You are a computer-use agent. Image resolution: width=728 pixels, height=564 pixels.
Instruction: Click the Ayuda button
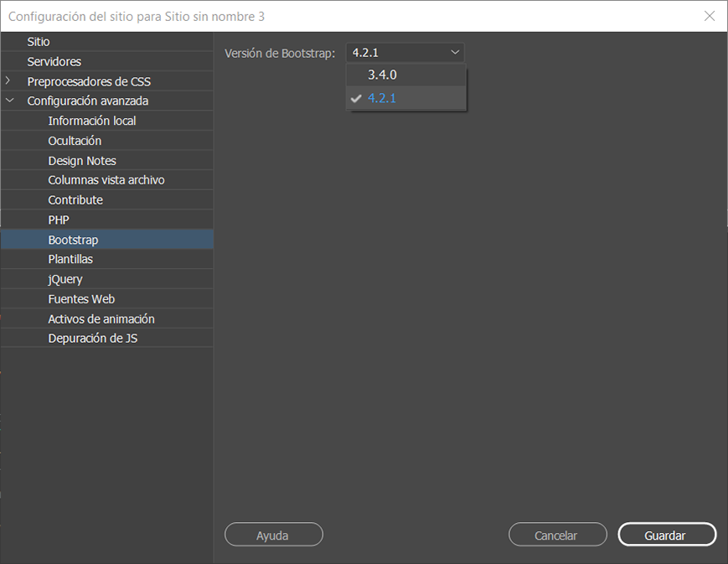pyautogui.click(x=273, y=534)
